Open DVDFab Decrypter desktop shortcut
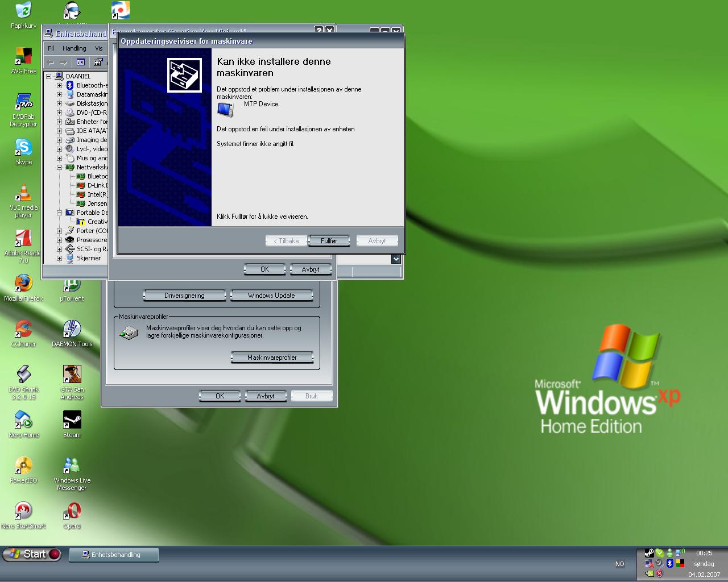Screen dimensions: 728x582 [23, 110]
